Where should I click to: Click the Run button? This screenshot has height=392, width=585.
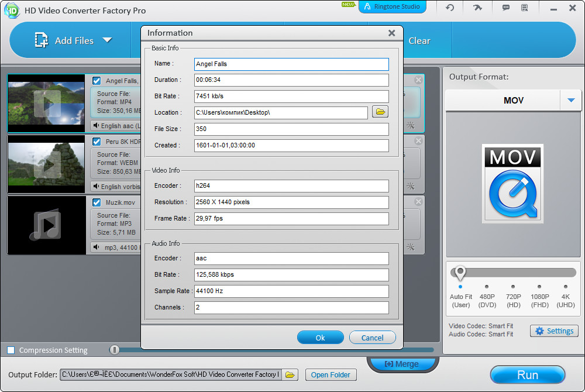click(x=527, y=374)
